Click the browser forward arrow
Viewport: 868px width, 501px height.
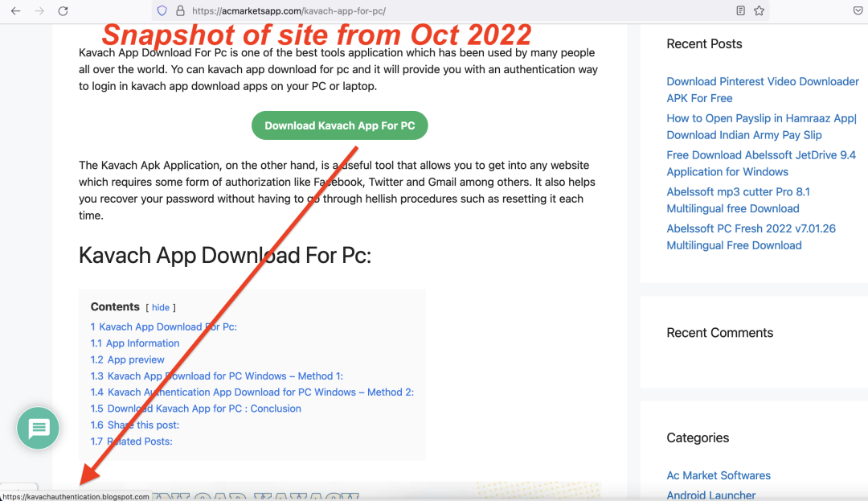[39, 11]
